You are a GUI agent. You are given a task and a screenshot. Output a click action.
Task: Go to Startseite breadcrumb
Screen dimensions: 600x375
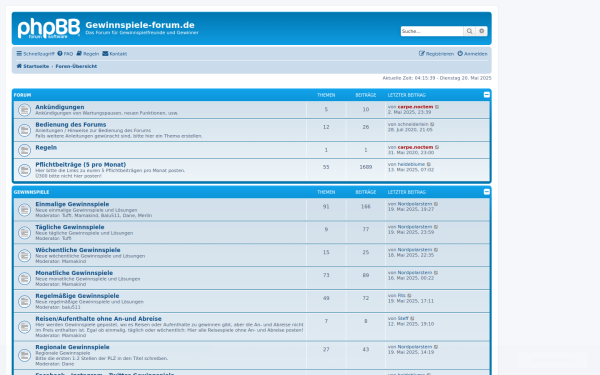pyautogui.click(x=33, y=66)
